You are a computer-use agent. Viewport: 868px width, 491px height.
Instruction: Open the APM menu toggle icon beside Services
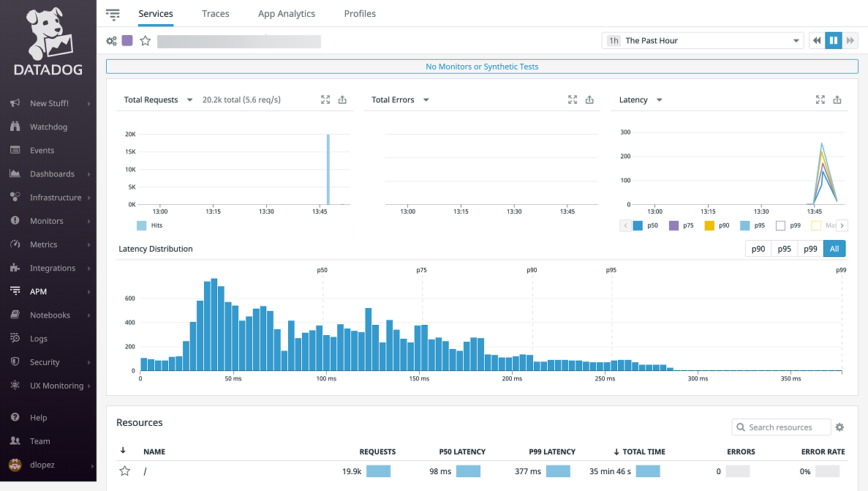click(113, 15)
